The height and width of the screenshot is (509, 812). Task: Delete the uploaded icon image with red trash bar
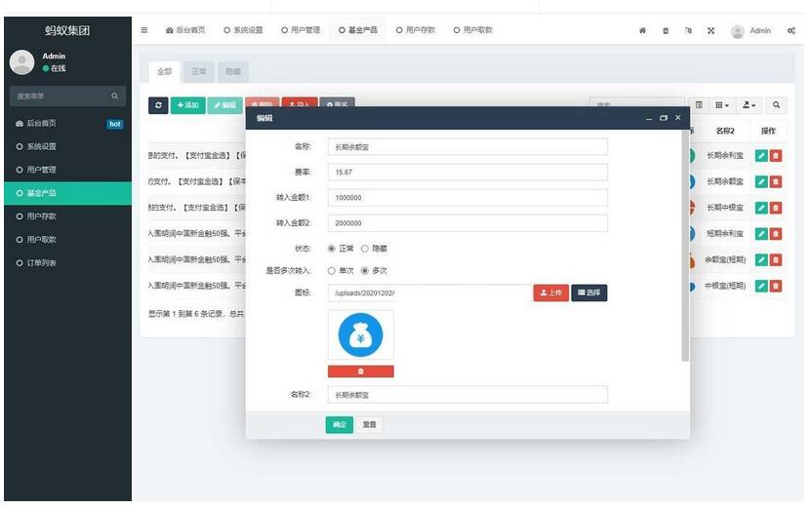point(360,372)
